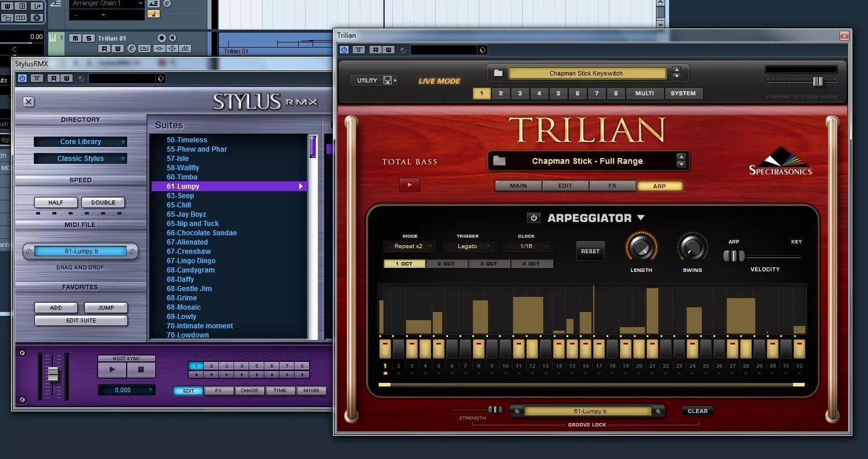Open the Classic Stylus directory dropdown
Image resolution: width=868 pixels, height=459 pixels.
(x=80, y=159)
